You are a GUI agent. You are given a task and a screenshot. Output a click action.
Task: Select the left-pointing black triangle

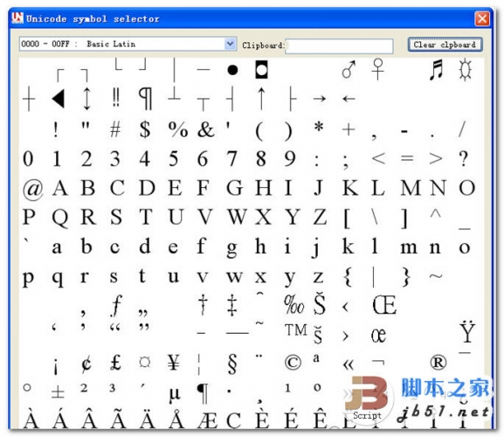coord(59,99)
